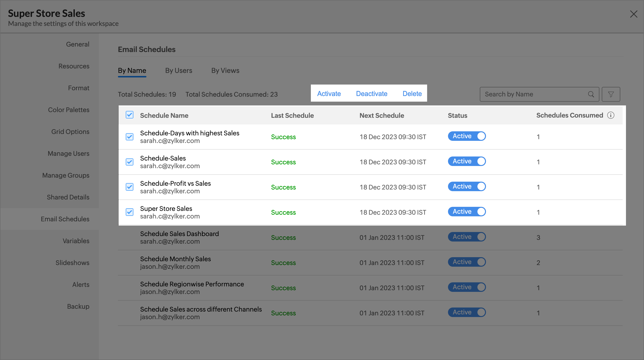This screenshot has height=360, width=644.
Task: Click Success status of Schedule Monthly Sales
Action: (x=283, y=263)
